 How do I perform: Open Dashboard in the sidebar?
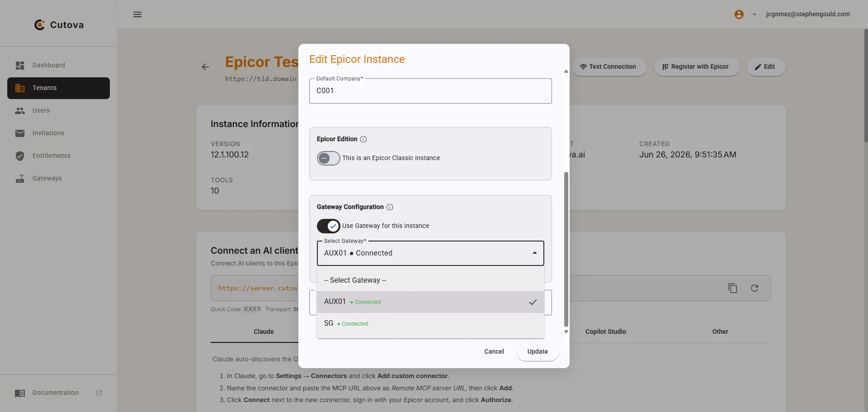tap(58, 66)
